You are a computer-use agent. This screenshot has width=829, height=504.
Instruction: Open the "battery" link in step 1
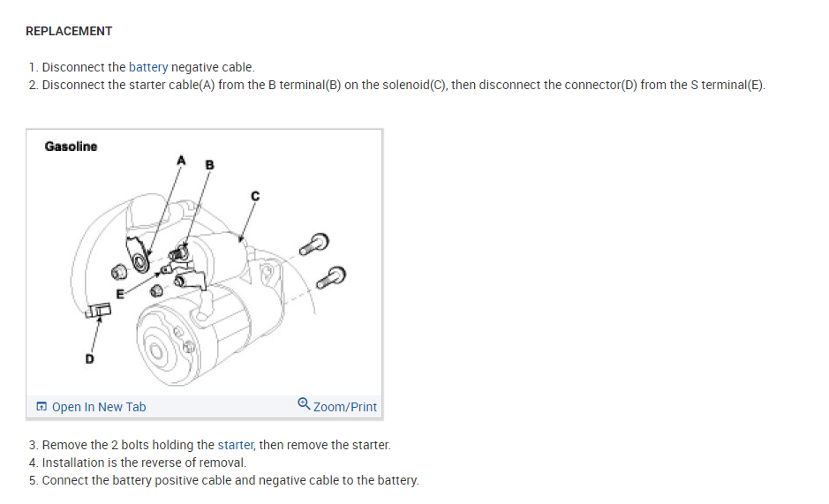(x=148, y=67)
